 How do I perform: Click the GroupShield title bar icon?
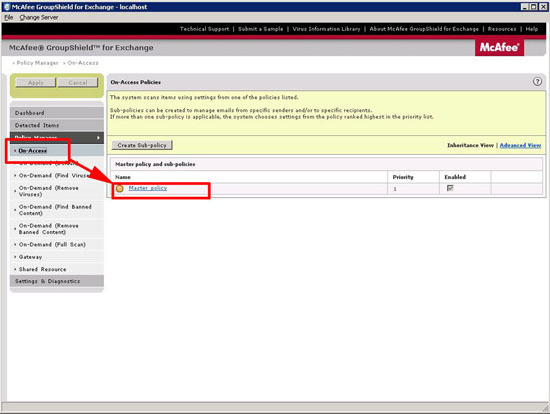click(x=6, y=7)
